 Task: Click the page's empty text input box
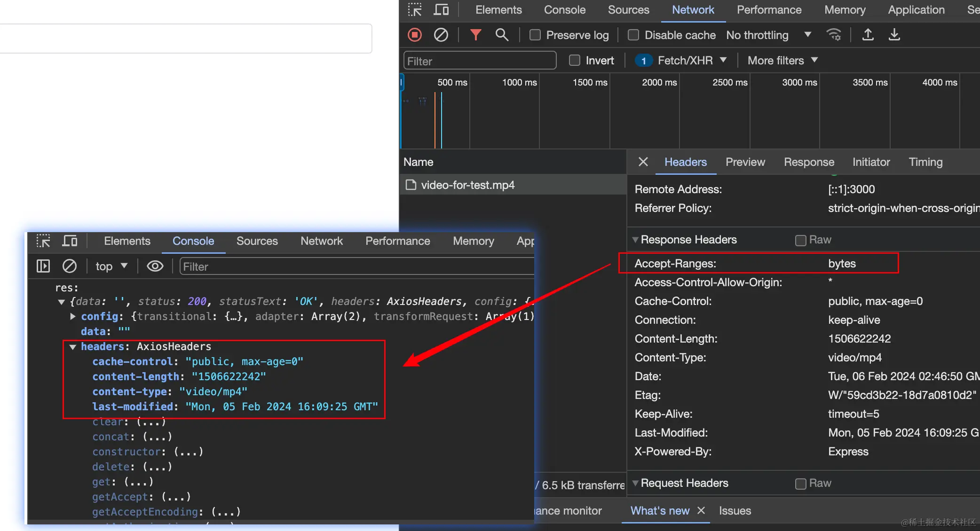click(185, 39)
